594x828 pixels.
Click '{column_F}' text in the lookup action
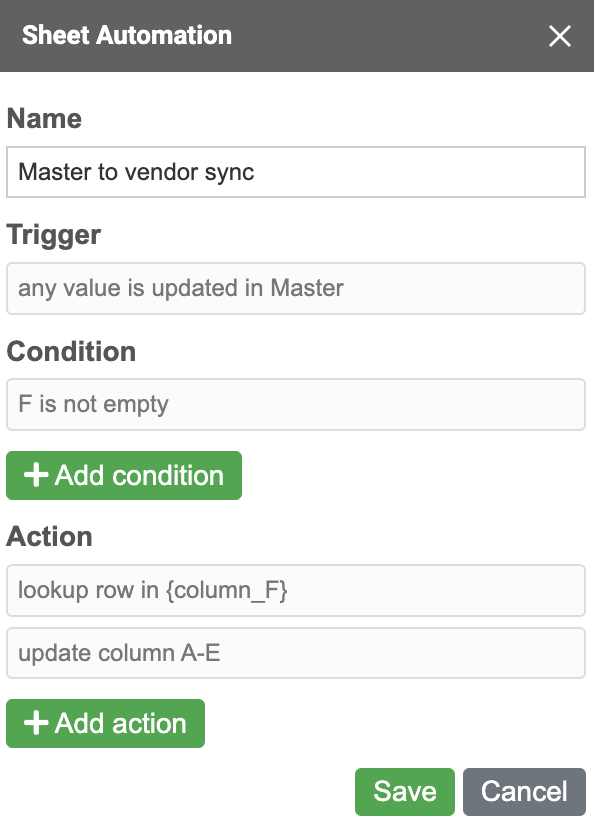click(x=227, y=591)
